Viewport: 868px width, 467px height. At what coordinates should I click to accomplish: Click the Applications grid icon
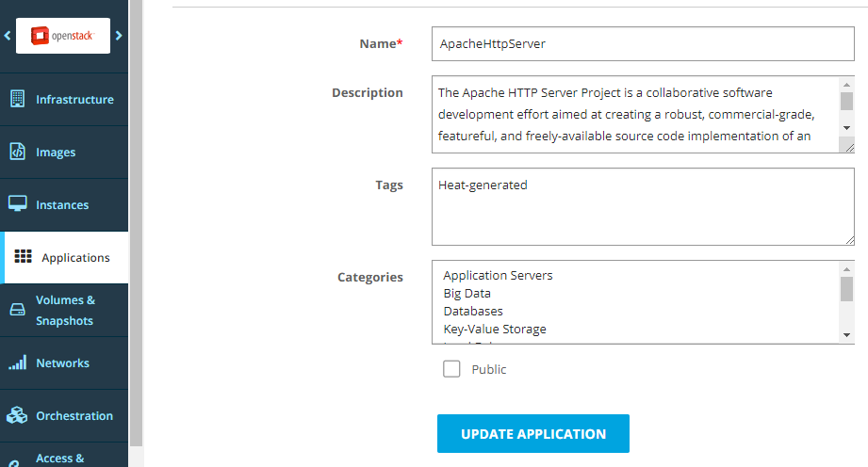(24, 257)
